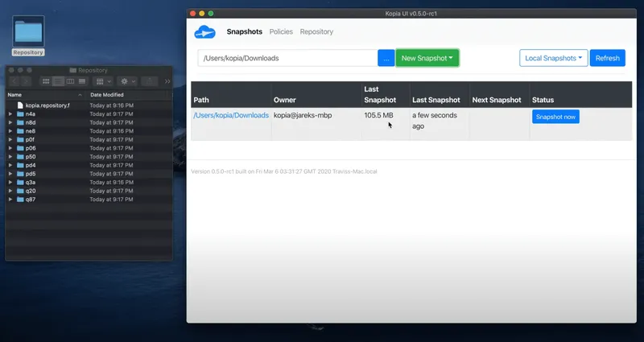Open the Local Snapshots dropdown
The image size is (644, 342).
tap(554, 58)
